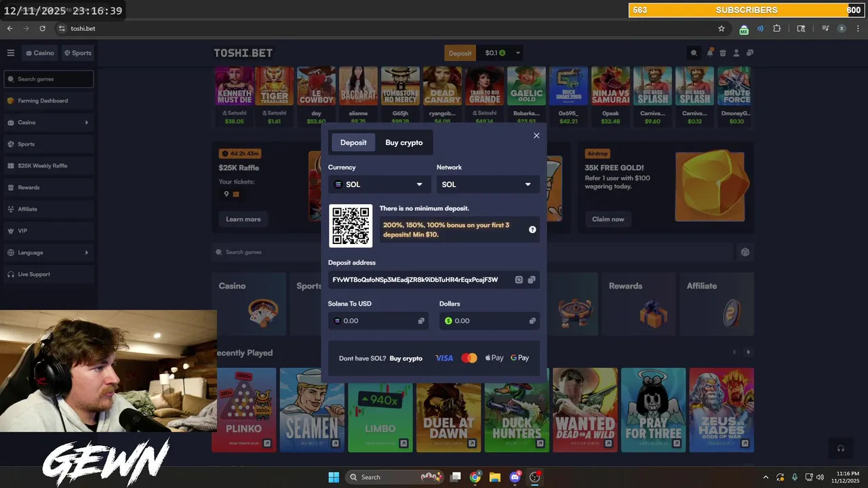Image resolution: width=868 pixels, height=488 pixels.
Task: Switch to the Buy crypto tab
Action: click(x=404, y=142)
